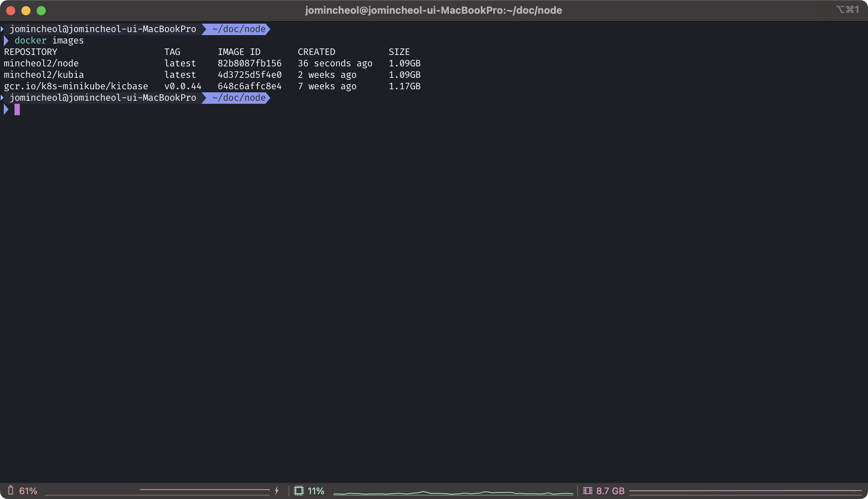
Task: Click the window title text
Action: pos(433,10)
